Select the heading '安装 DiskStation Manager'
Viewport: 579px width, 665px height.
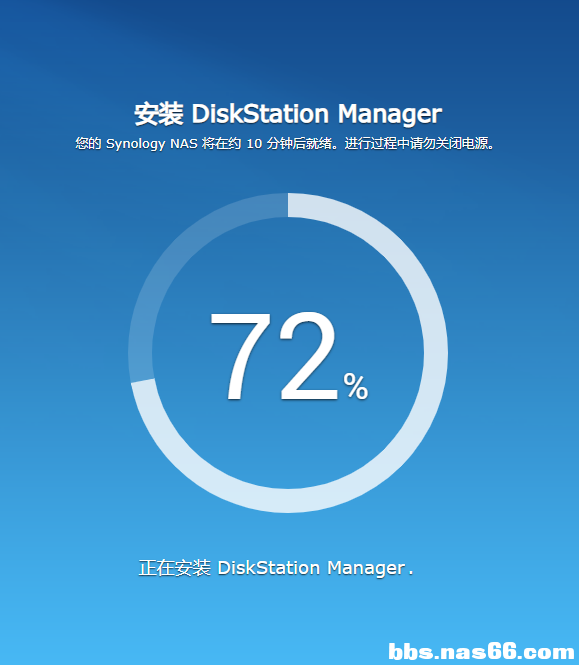[x=288, y=114]
